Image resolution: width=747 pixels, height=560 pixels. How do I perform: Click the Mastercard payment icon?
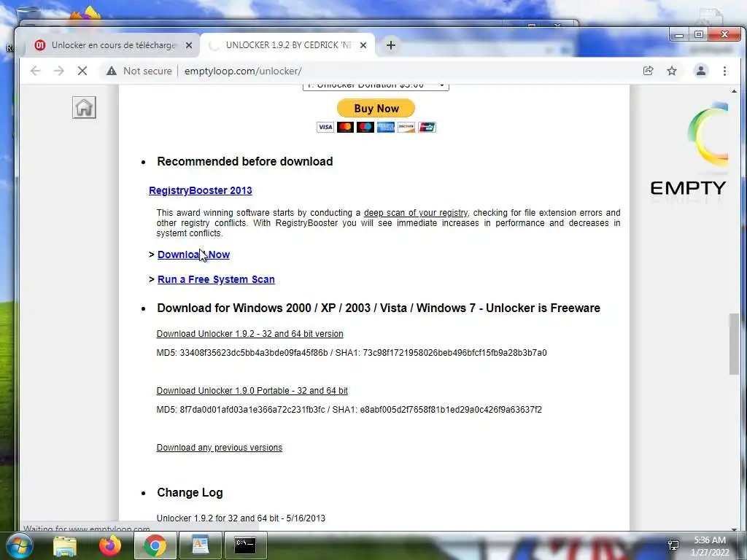[345, 127]
